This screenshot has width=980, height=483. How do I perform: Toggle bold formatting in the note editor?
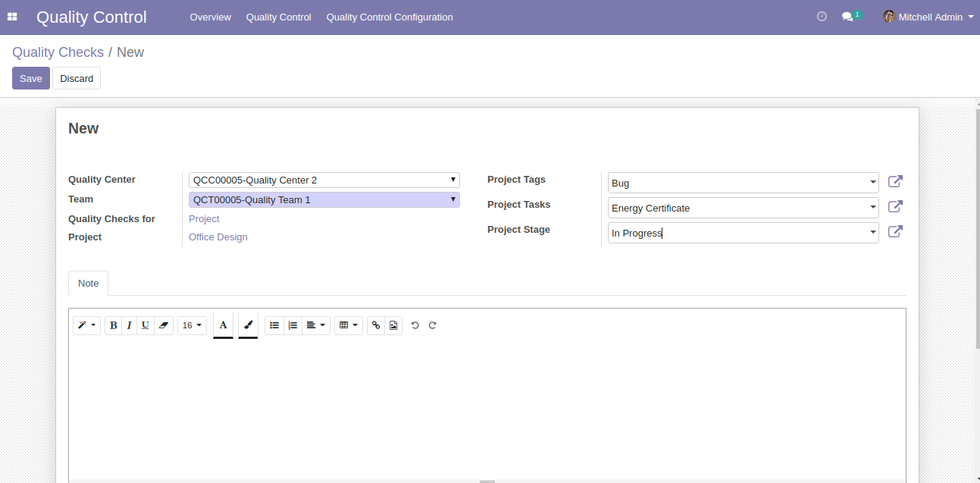click(114, 325)
